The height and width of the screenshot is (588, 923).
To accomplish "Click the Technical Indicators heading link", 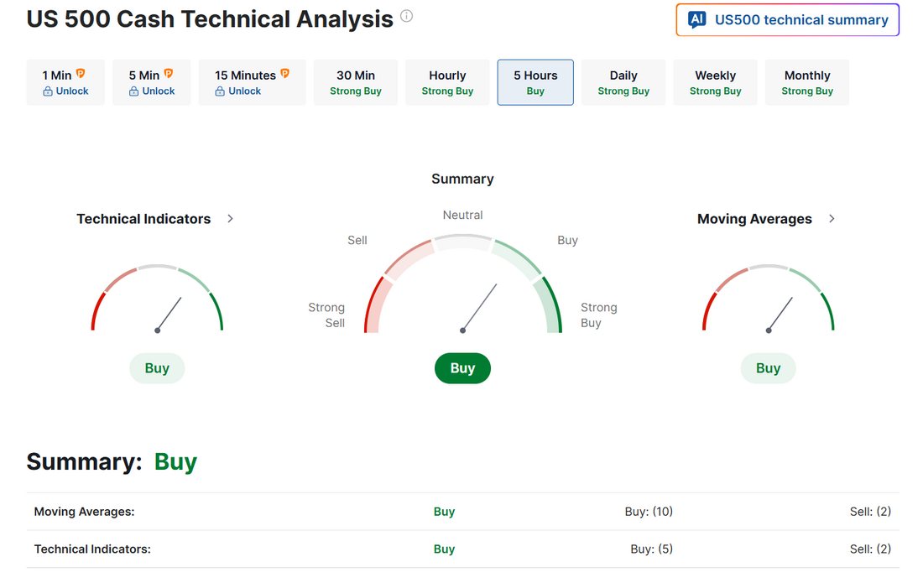I will point(143,219).
